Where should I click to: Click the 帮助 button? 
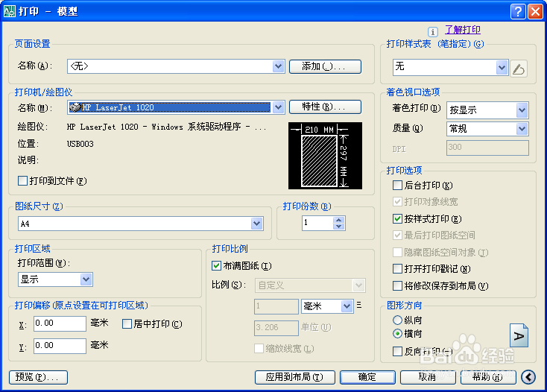click(487, 377)
